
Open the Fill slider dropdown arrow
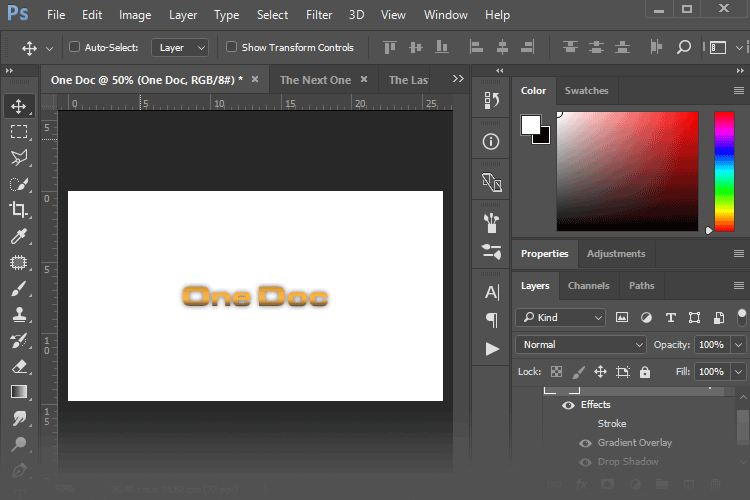(x=739, y=372)
